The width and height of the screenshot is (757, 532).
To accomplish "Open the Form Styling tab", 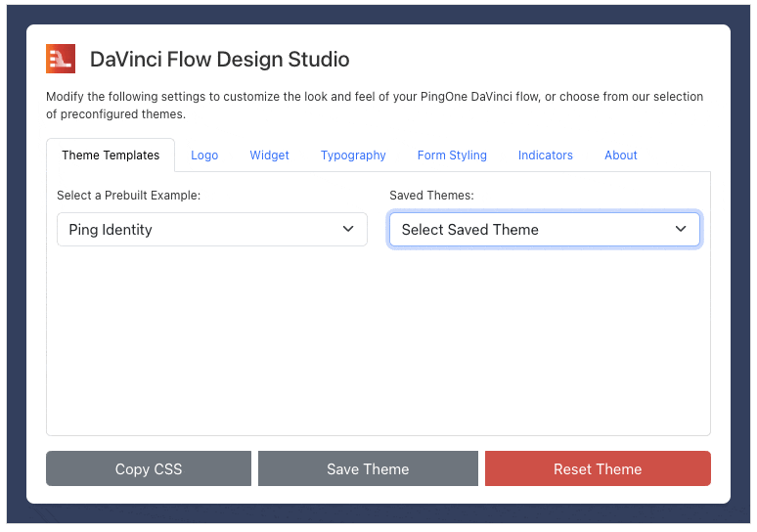I will pyautogui.click(x=452, y=155).
